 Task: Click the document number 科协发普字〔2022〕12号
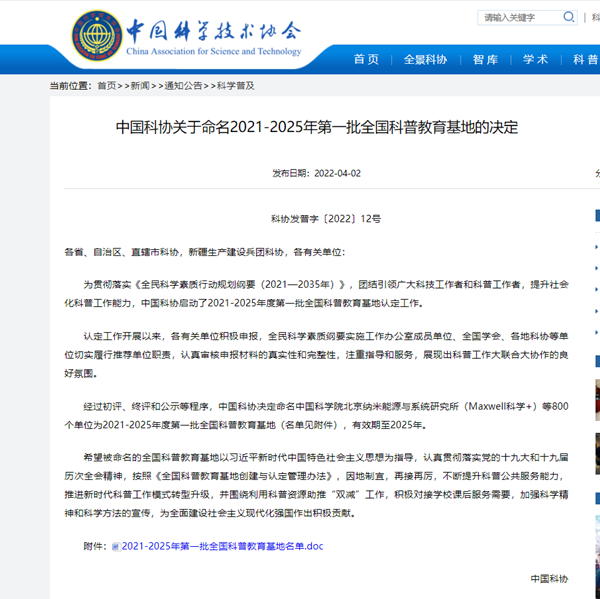pyautogui.click(x=326, y=219)
